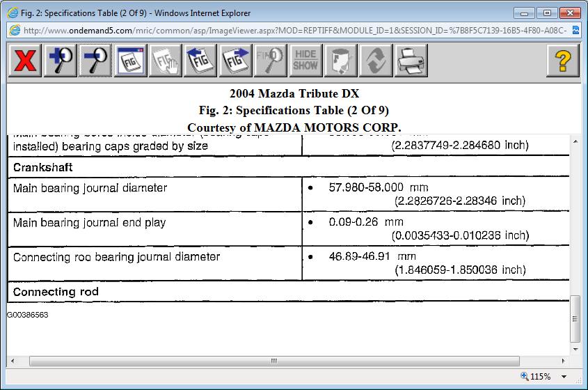The image size is (588, 390).
Task: Click the red X close viewer icon
Action: tap(25, 61)
